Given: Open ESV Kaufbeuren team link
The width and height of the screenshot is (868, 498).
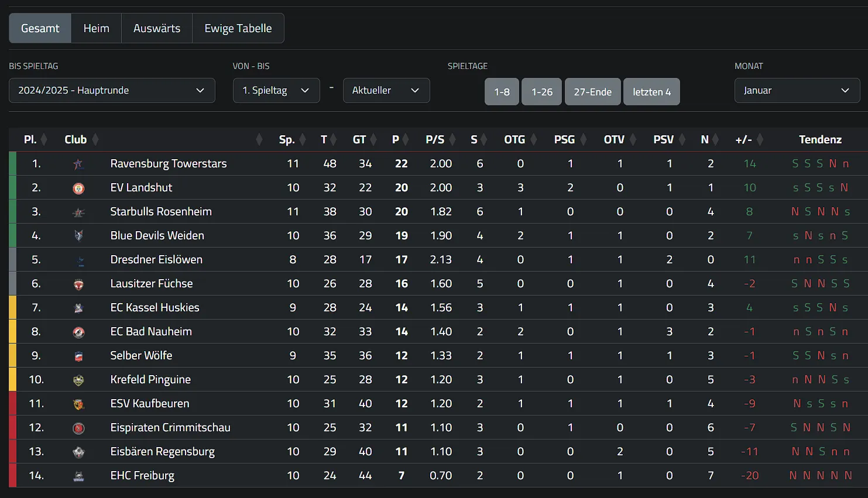Looking at the screenshot, I should (x=150, y=404).
